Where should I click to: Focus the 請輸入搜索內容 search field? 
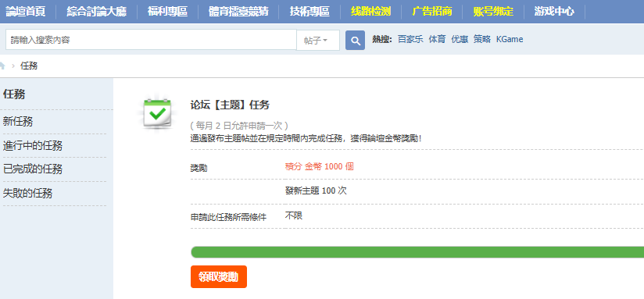click(151, 40)
